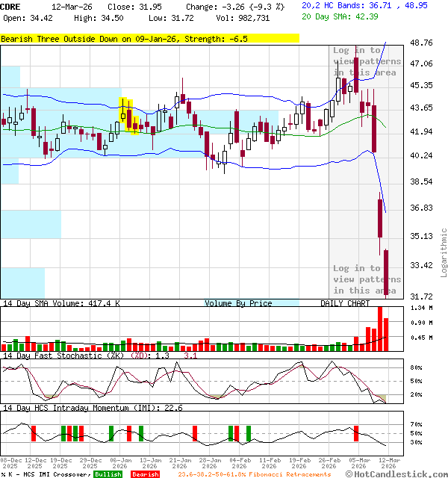Click lower 'Log in to view patterns' text
The width and height of the screenshot is (448, 478).
tap(365, 279)
